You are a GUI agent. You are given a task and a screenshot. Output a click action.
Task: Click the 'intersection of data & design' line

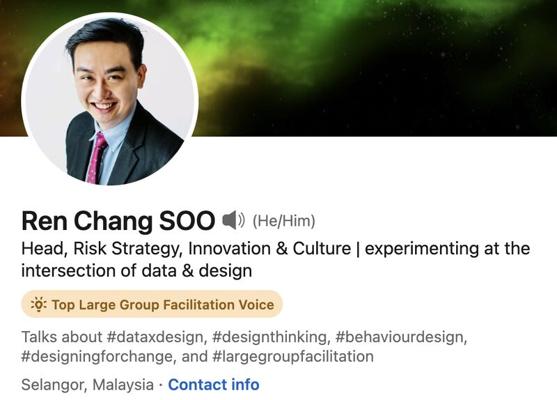pos(137,271)
